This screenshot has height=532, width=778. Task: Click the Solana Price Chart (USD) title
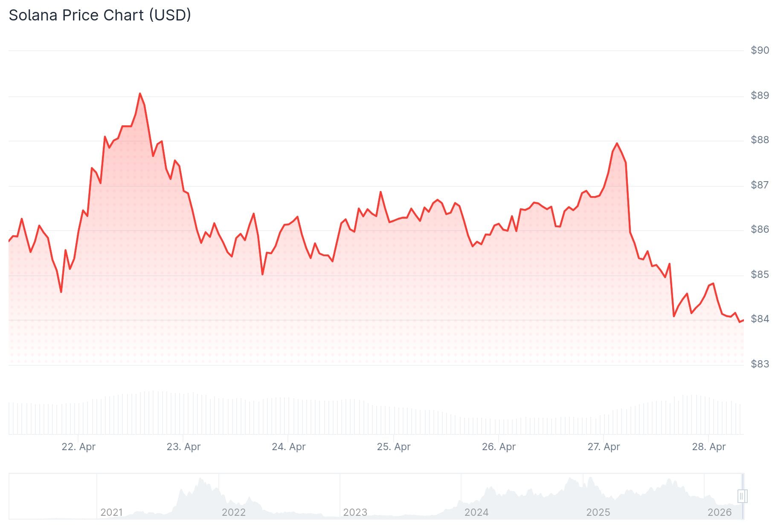pyautogui.click(x=100, y=15)
